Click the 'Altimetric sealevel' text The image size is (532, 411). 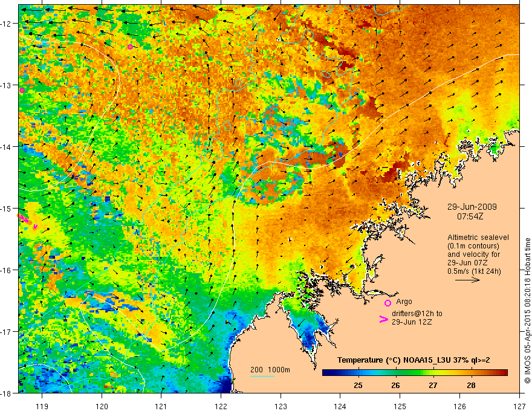(x=478, y=238)
